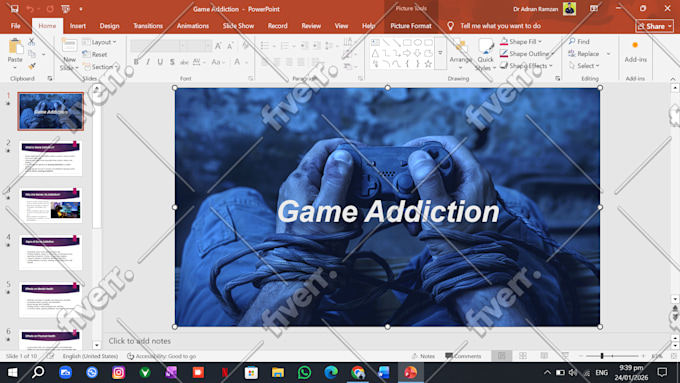Image resolution: width=680 pixels, height=383 pixels.
Task: Collapse the ribbon with the chevron
Action: 673,79
